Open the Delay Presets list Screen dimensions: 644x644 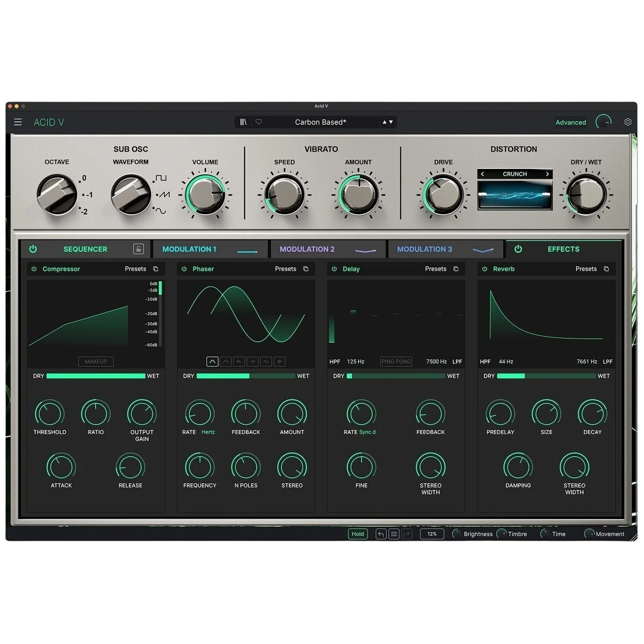point(436,269)
